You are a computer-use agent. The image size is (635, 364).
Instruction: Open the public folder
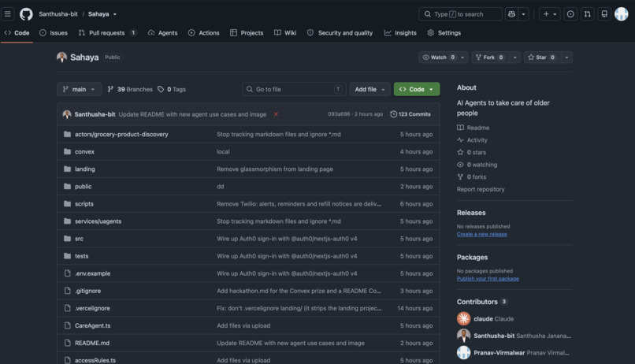[83, 186]
